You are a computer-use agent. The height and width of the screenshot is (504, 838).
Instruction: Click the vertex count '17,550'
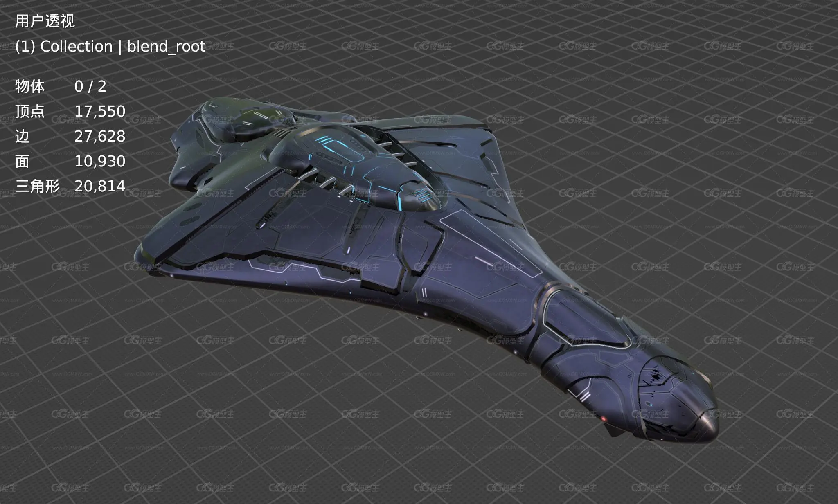(100, 112)
